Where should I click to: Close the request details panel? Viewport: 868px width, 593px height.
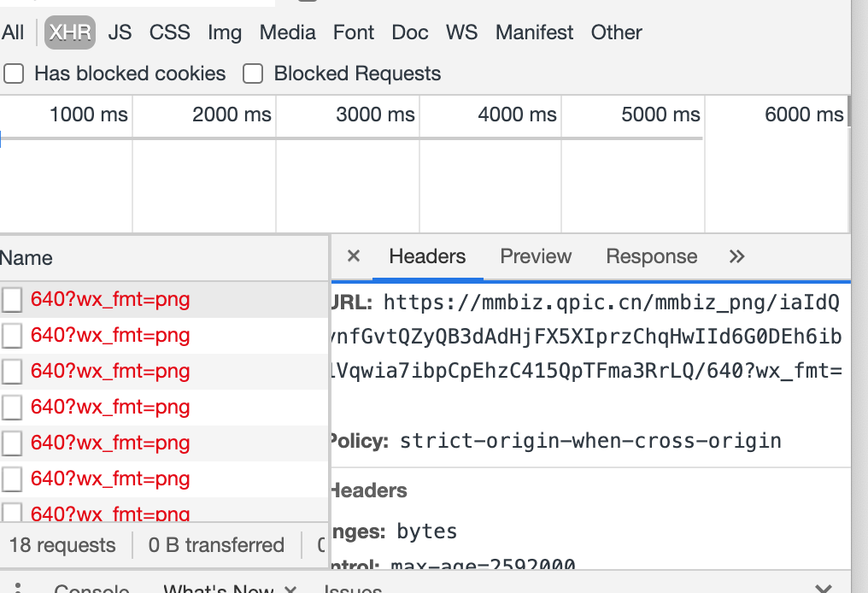pyautogui.click(x=353, y=256)
